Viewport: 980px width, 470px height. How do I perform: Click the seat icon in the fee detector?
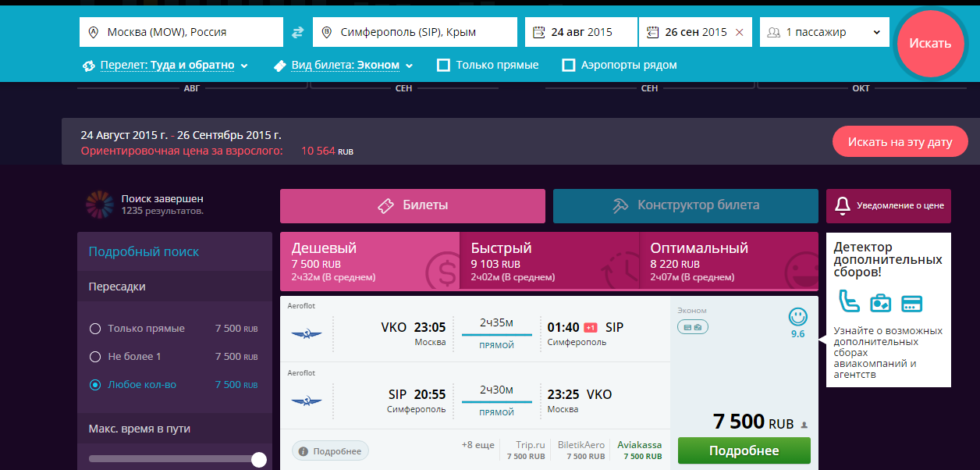pos(848,301)
